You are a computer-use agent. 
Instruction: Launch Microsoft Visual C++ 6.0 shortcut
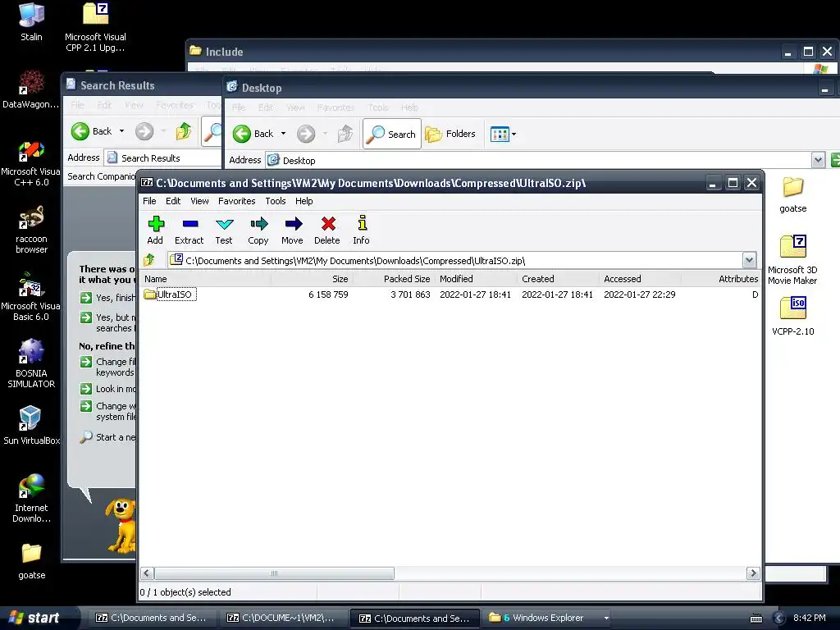pyautogui.click(x=31, y=163)
